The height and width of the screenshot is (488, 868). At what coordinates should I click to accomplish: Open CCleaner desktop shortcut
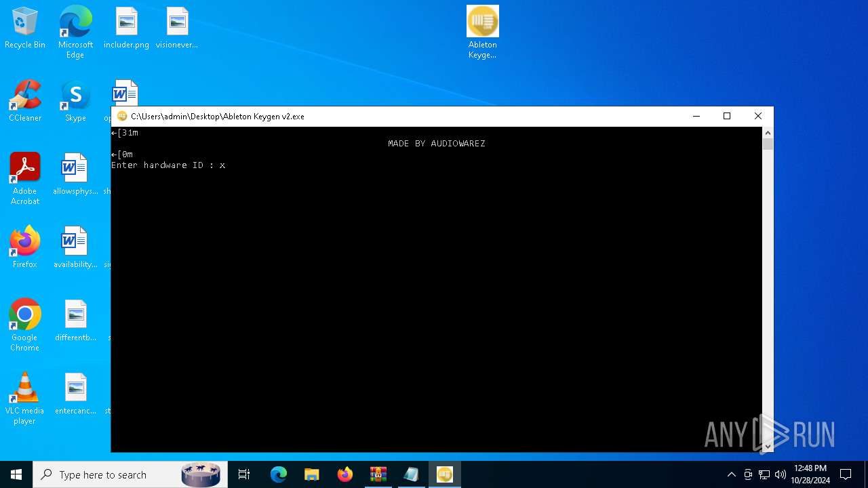25,101
